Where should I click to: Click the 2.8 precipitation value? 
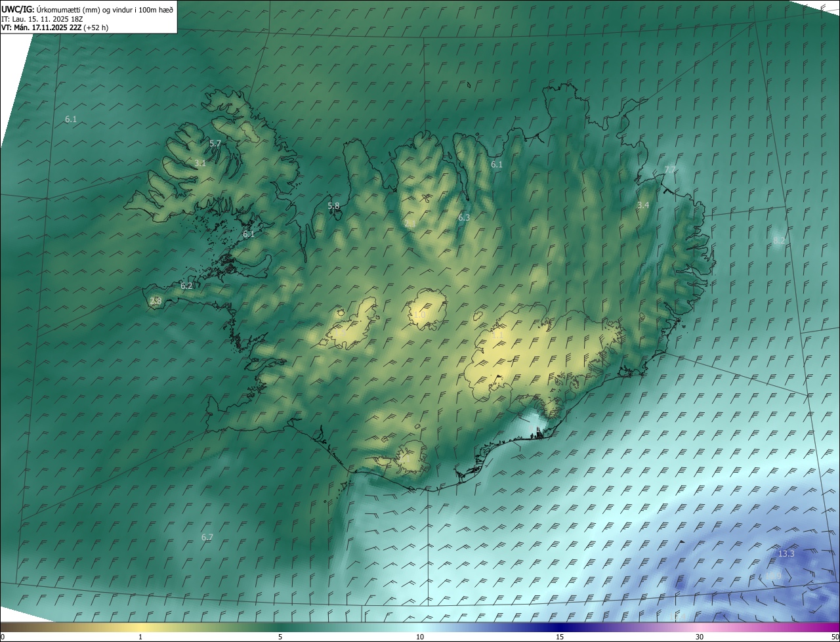click(x=156, y=301)
